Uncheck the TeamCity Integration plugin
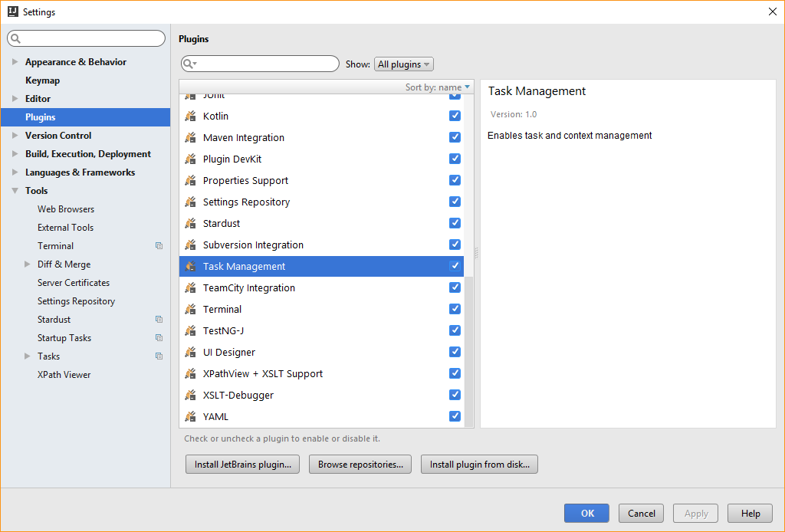 [455, 287]
